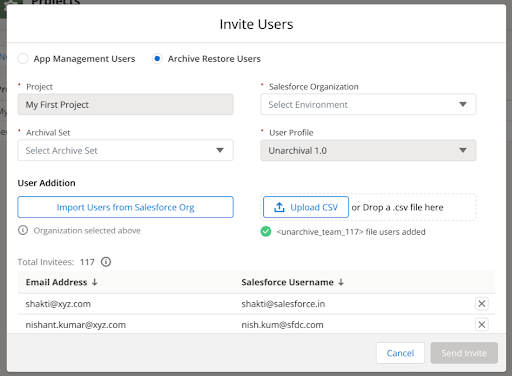Image resolution: width=512 pixels, height=376 pixels.
Task: Click the green checkmark file added icon
Action: (266, 231)
